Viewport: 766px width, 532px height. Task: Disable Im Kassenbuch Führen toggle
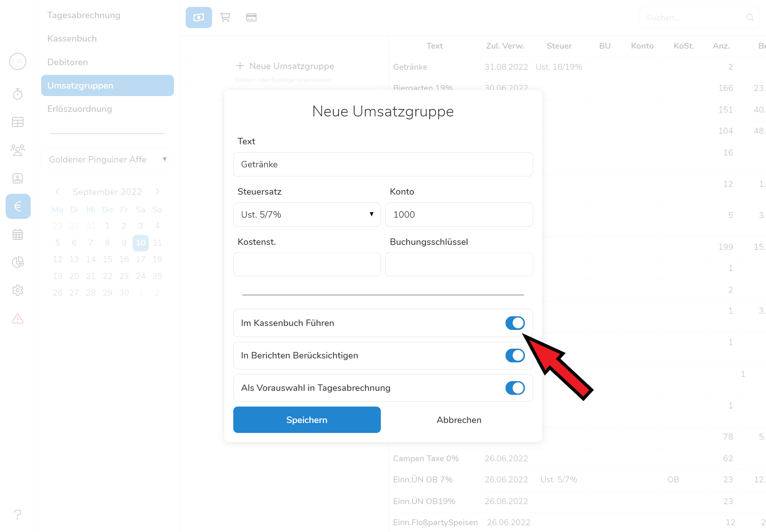tap(514, 323)
